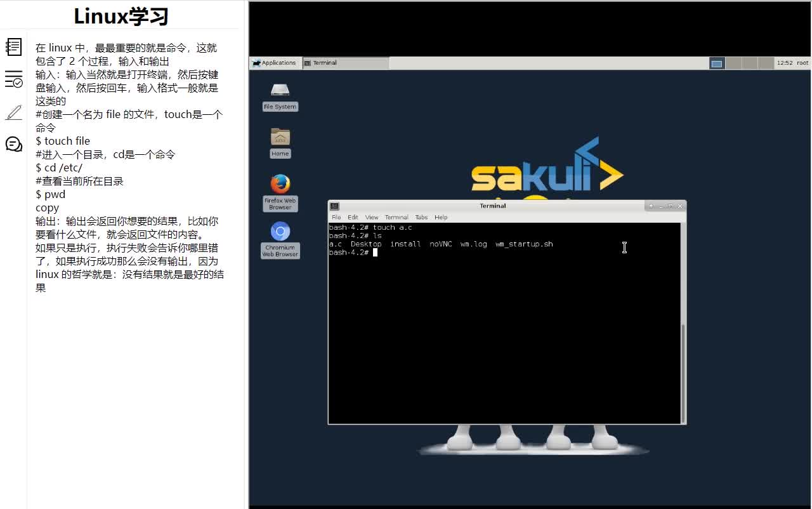
Task: Switch to the second workspace
Action: (733, 63)
